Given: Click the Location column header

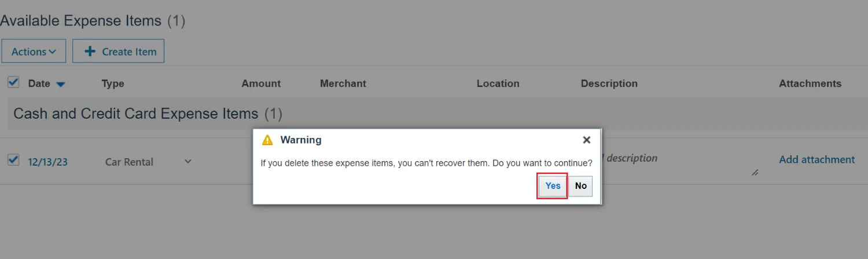Looking at the screenshot, I should [498, 83].
